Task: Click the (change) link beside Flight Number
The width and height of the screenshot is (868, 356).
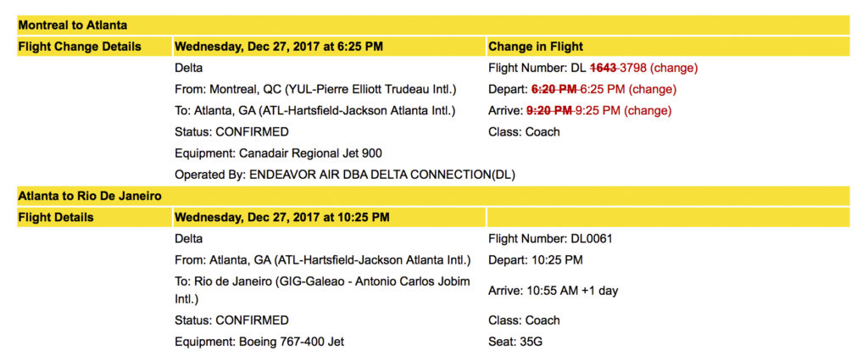Action: (x=674, y=68)
